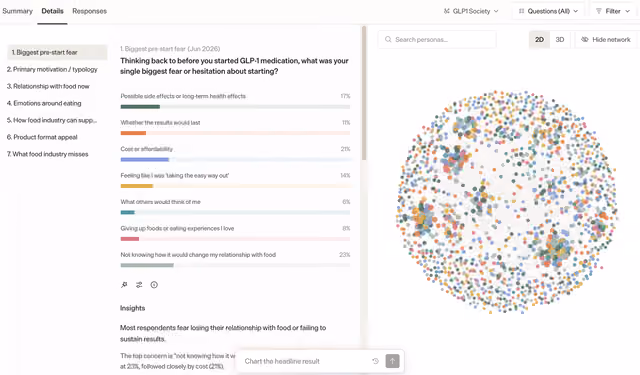Click the Cost or affordability blue bar
Screen dimensions: 640x375
(144, 160)
